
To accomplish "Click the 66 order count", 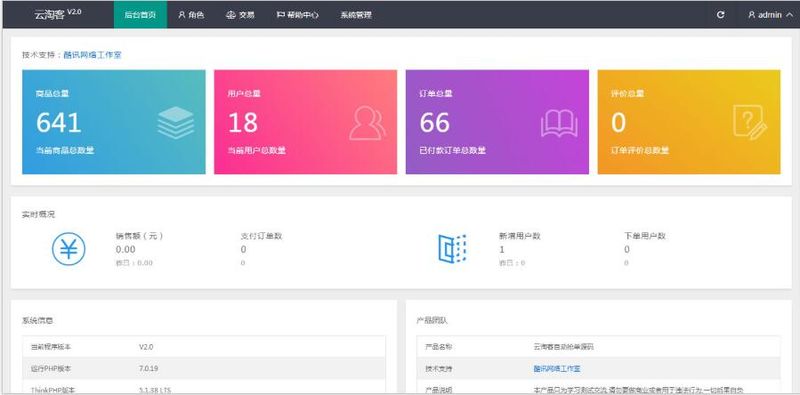I will pyautogui.click(x=435, y=122).
